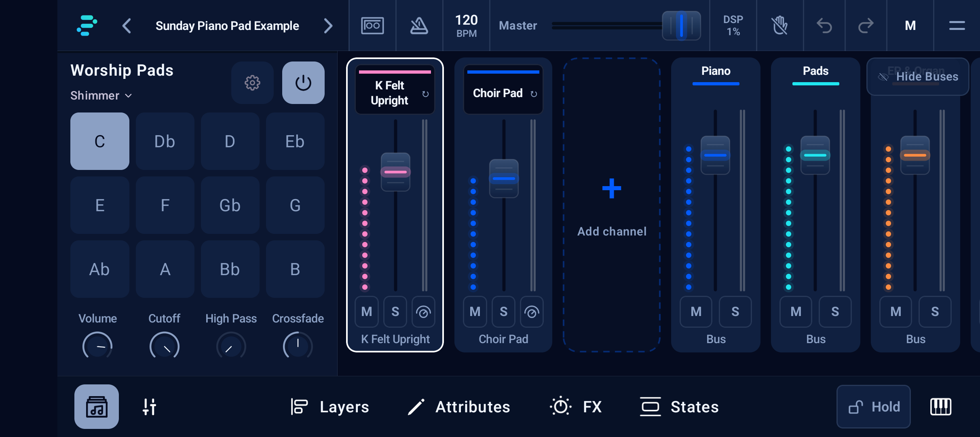Click the Choir Pad channel fader

[504, 178]
